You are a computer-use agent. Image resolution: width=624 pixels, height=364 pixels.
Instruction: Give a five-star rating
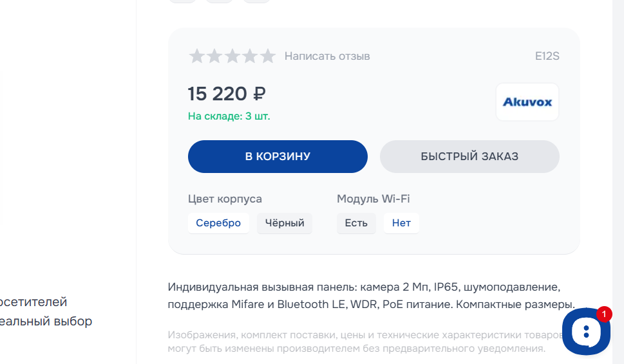pos(268,57)
